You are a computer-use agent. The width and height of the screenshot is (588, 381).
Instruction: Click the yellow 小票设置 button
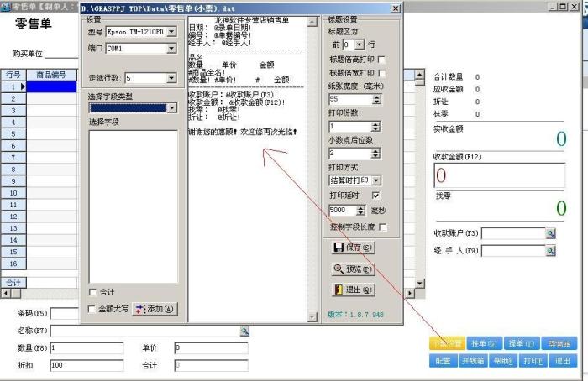pos(447,343)
